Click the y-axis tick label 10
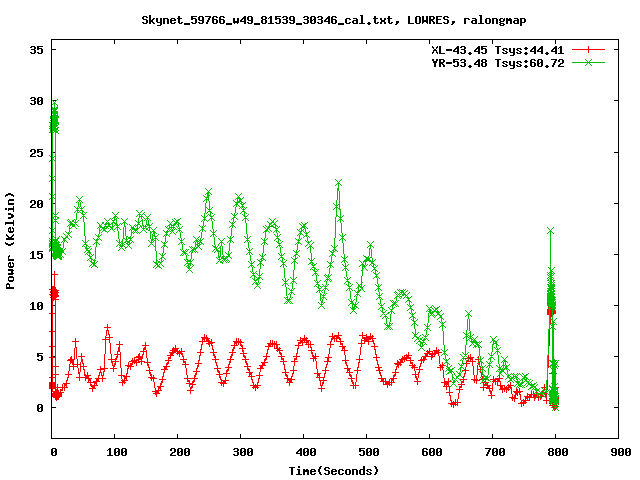This screenshot has height=480, width=640. pos(36,306)
